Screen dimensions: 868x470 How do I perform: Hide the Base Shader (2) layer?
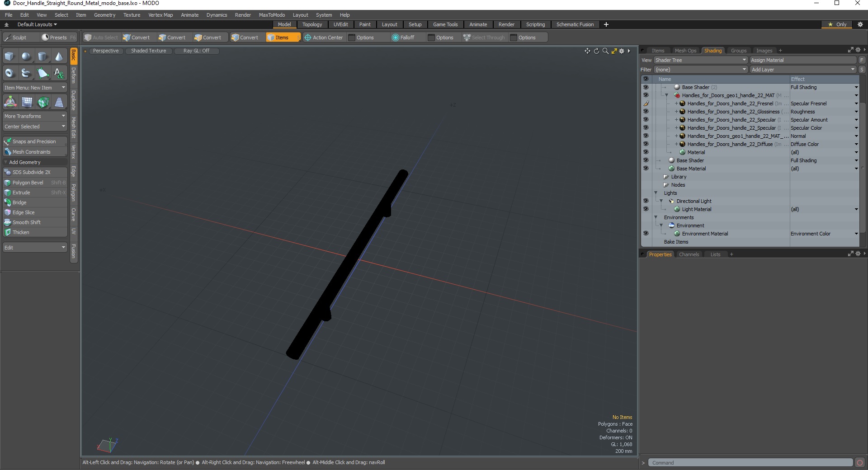click(x=646, y=87)
